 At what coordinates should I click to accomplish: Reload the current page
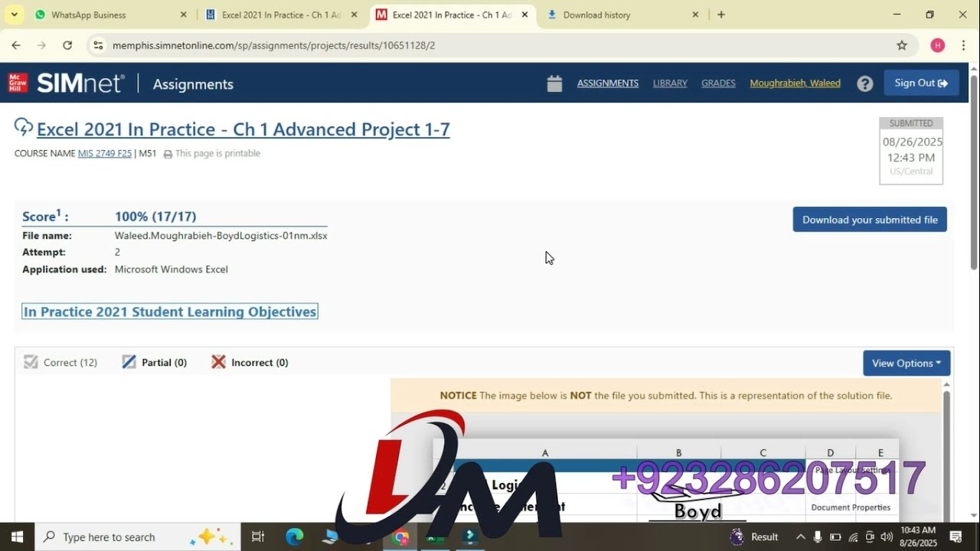[x=67, y=45]
